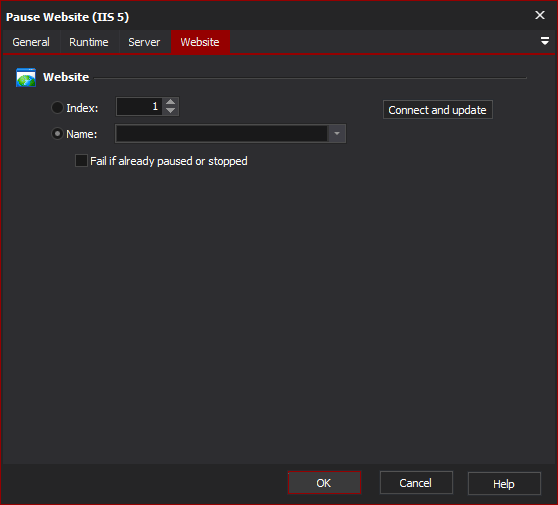Click the Connect and update button
The width and height of the screenshot is (558, 505).
[438, 110]
